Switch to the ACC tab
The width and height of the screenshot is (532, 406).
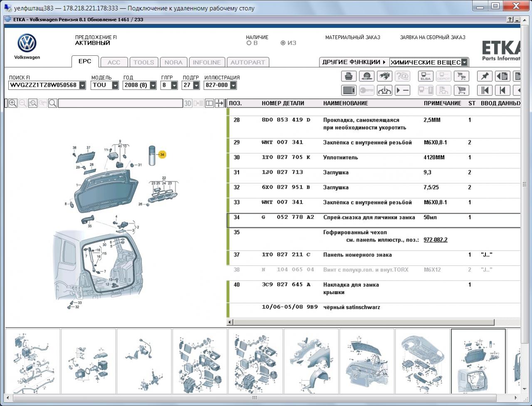point(114,62)
